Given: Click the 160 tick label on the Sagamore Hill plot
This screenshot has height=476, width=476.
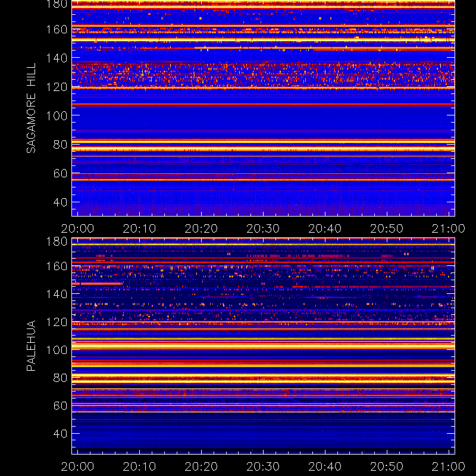Looking at the screenshot, I should (x=57, y=30).
